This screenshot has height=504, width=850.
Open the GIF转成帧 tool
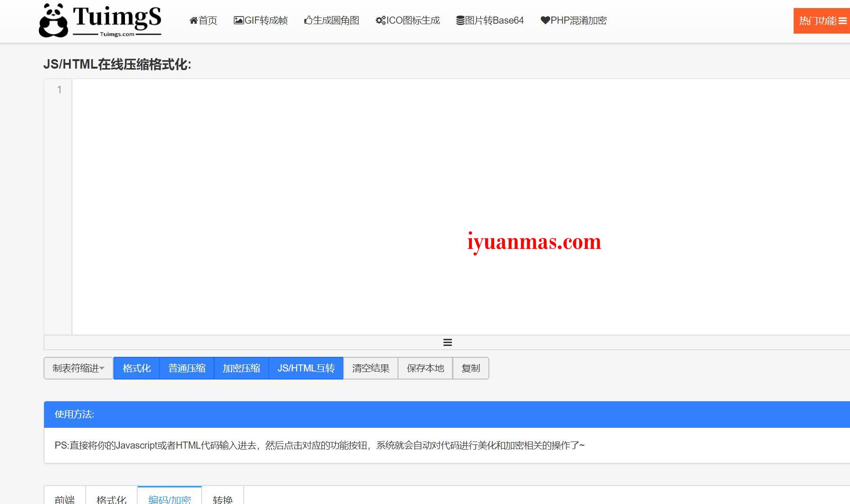[261, 20]
